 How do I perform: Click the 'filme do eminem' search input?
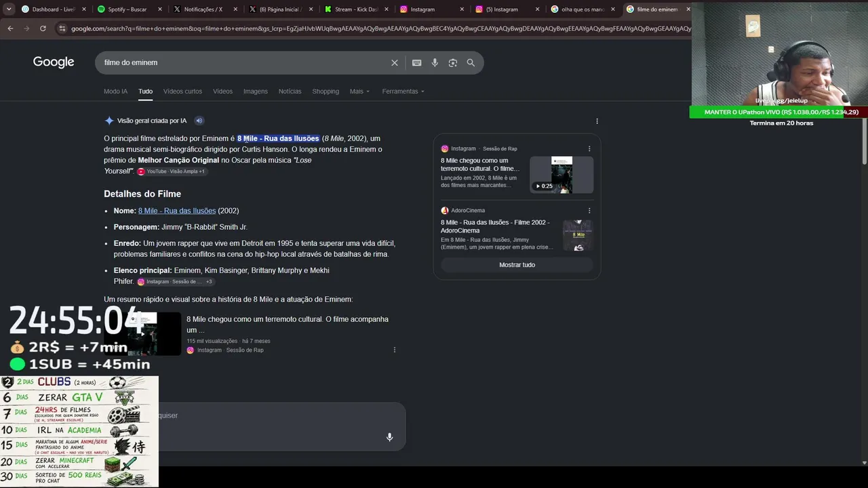[244, 63]
